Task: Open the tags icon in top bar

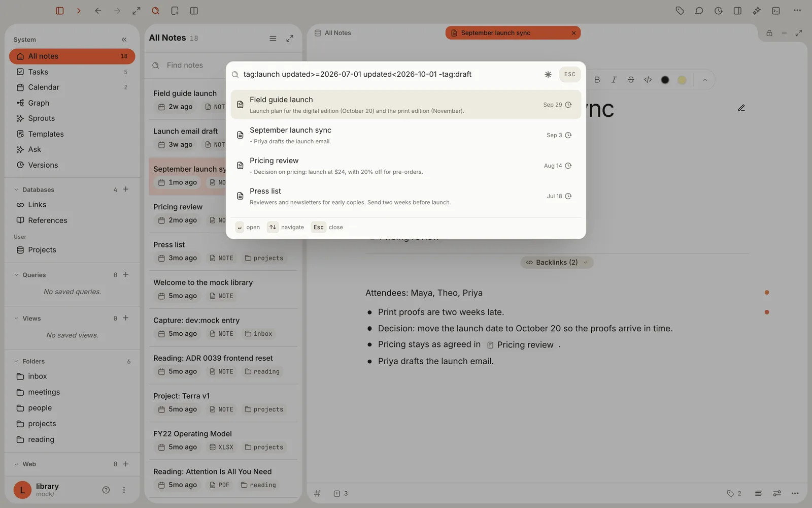Action: (x=680, y=11)
